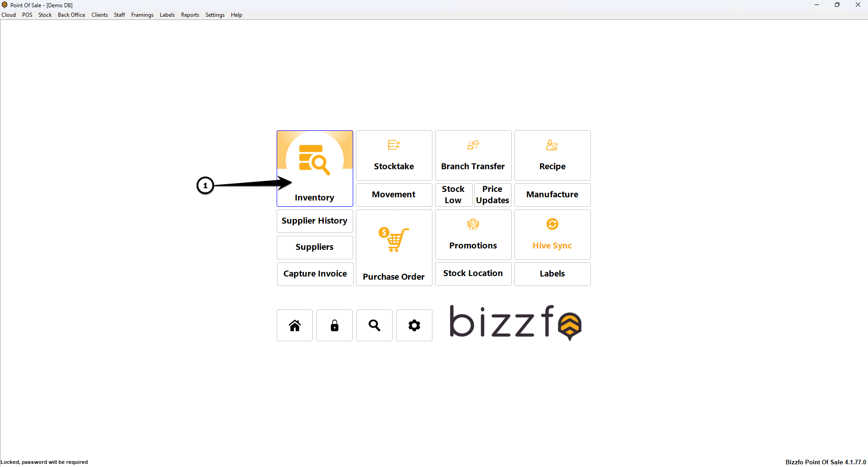The height and width of the screenshot is (467, 868).
Task: Open the Manufacture screen
Action: [x=552, y=195]
